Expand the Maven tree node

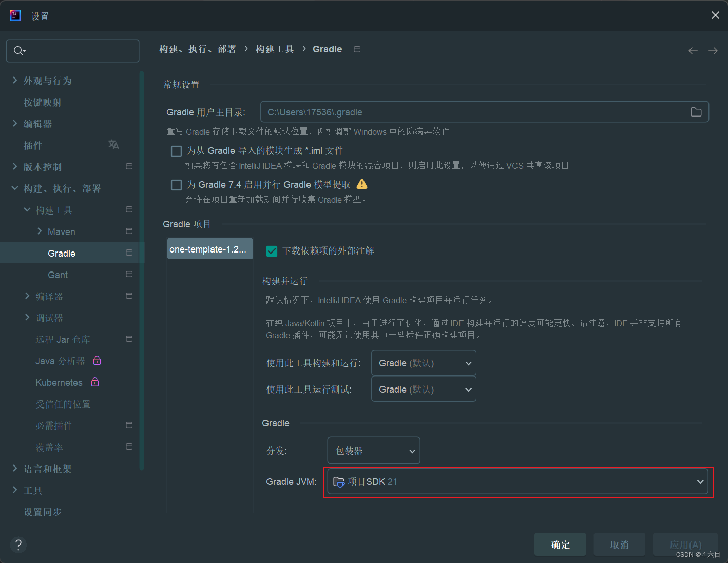tap(40, 231)
